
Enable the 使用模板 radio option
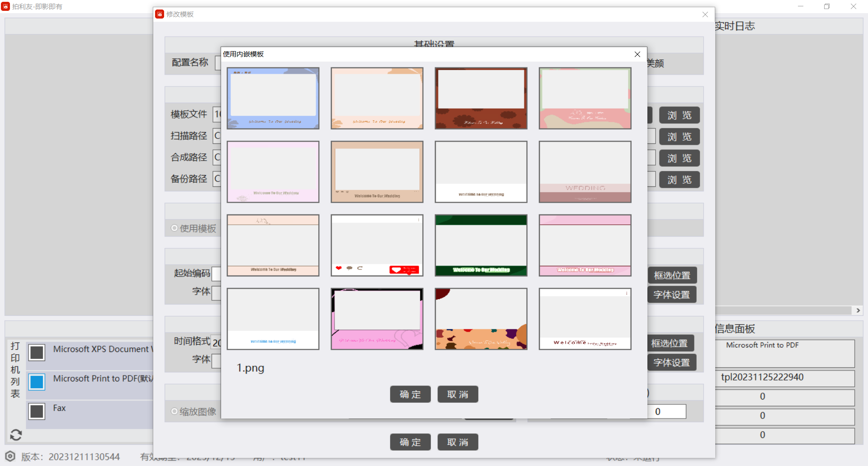[175, 228]
